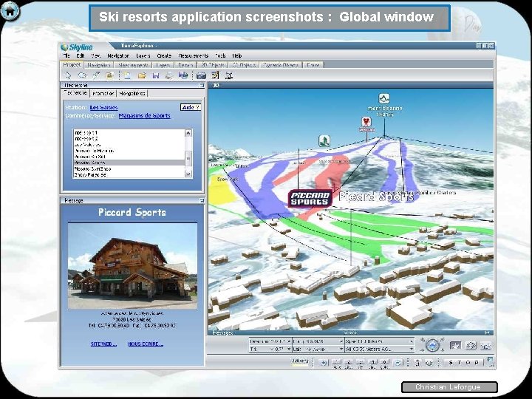The image size is (532, 399).
Task: Open the Layers menu
Action: (143, 55)
